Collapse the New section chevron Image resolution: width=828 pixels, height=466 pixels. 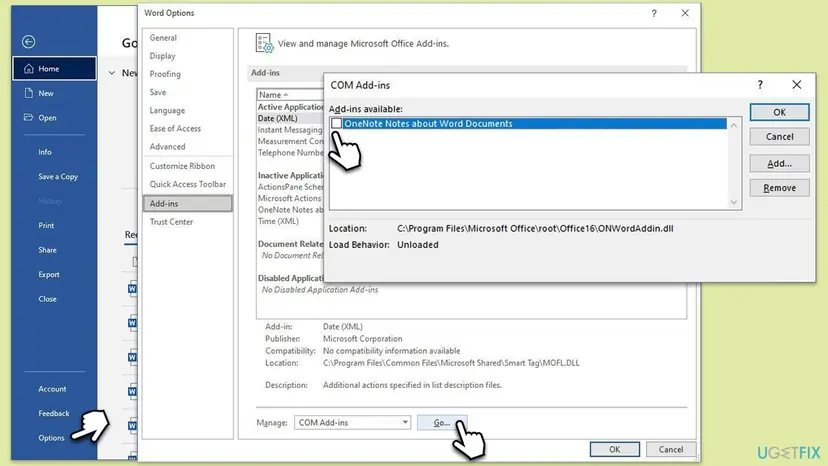click(111, 73)
